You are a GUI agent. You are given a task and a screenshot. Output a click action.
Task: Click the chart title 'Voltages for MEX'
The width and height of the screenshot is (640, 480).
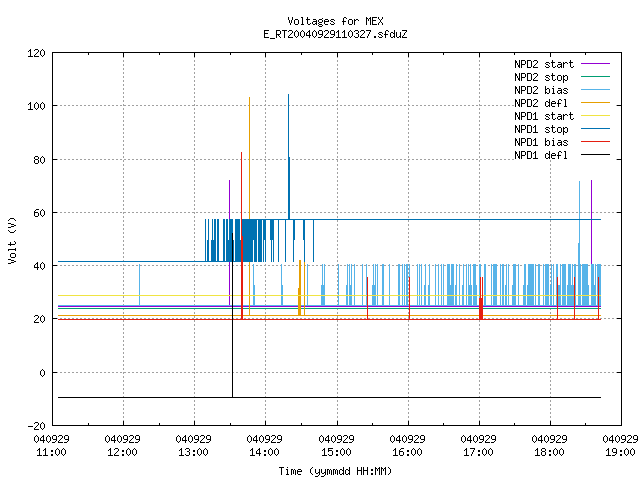coord(335,21)
